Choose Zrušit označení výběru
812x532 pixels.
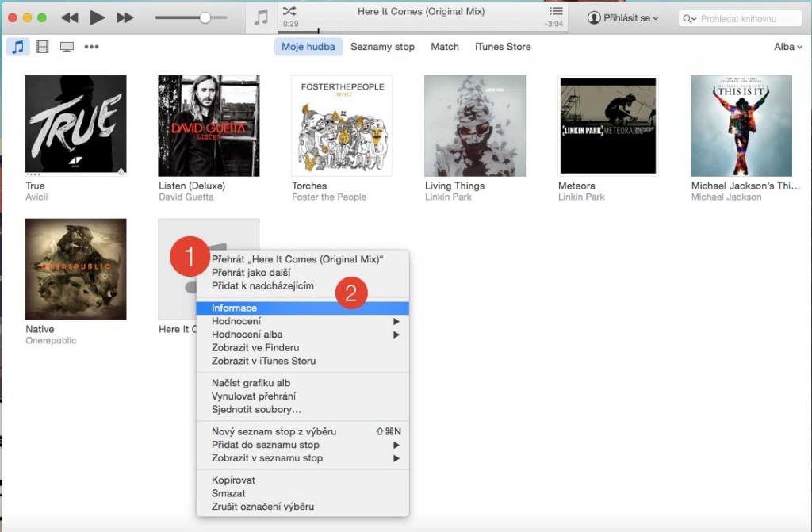[x=302, y=507]
